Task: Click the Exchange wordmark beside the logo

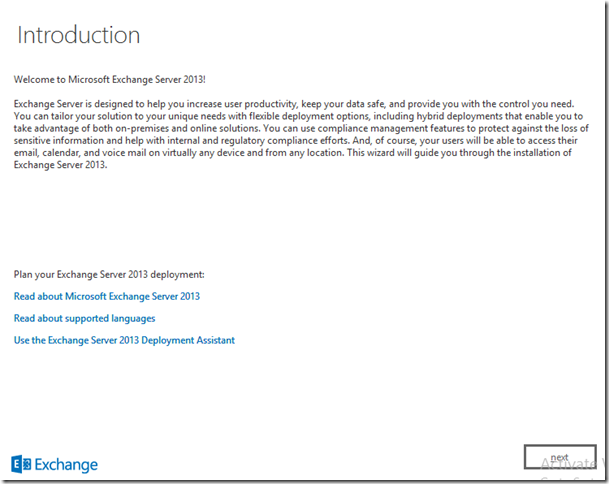Action: click(x=66, y=464)
